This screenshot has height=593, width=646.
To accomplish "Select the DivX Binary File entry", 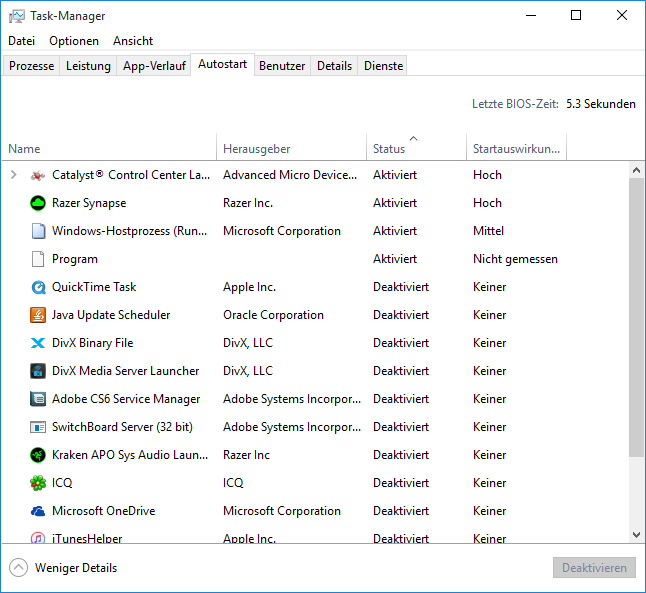I will coord(93,343).
